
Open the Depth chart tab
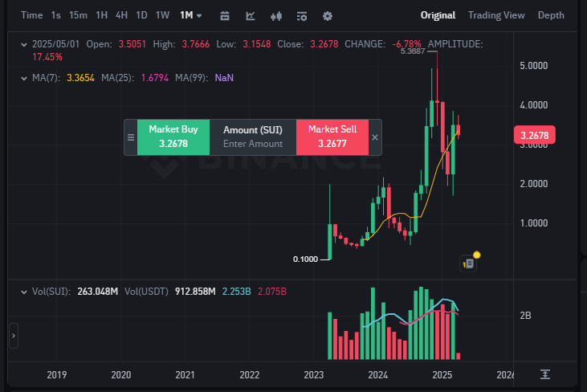coord(551,15)
